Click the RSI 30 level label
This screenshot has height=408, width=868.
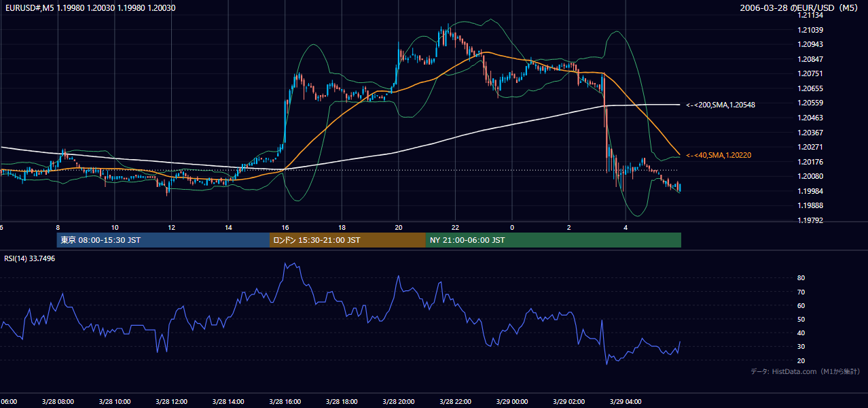[x=801, y=347]
